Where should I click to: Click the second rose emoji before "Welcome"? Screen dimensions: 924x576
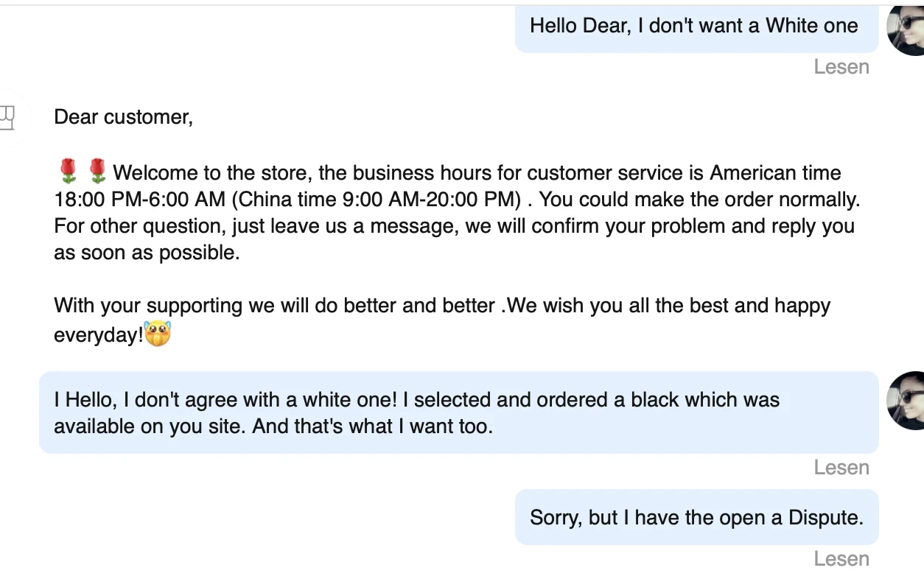pos(97,172)
